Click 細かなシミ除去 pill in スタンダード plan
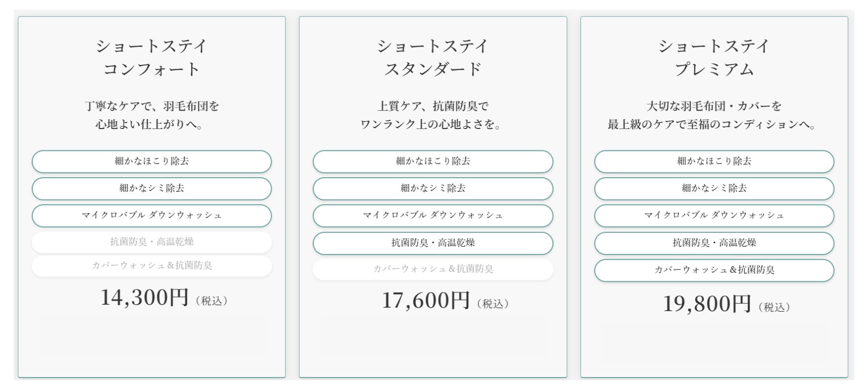 [x=433, y=189]
